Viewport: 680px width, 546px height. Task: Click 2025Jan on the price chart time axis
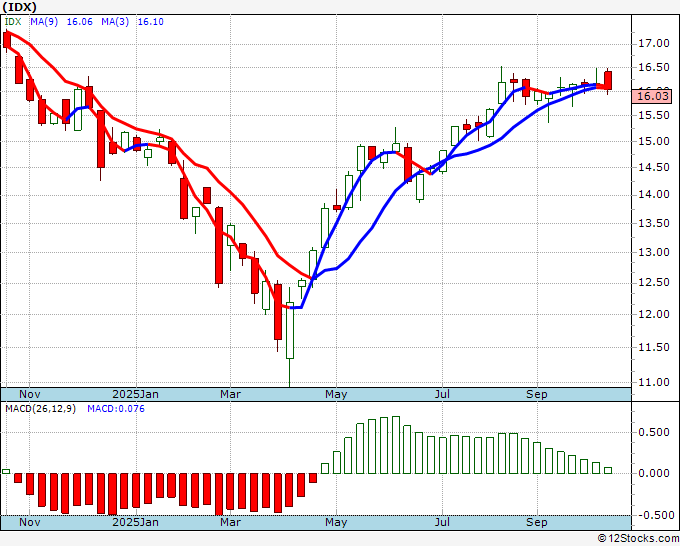[x=135, y=394]
